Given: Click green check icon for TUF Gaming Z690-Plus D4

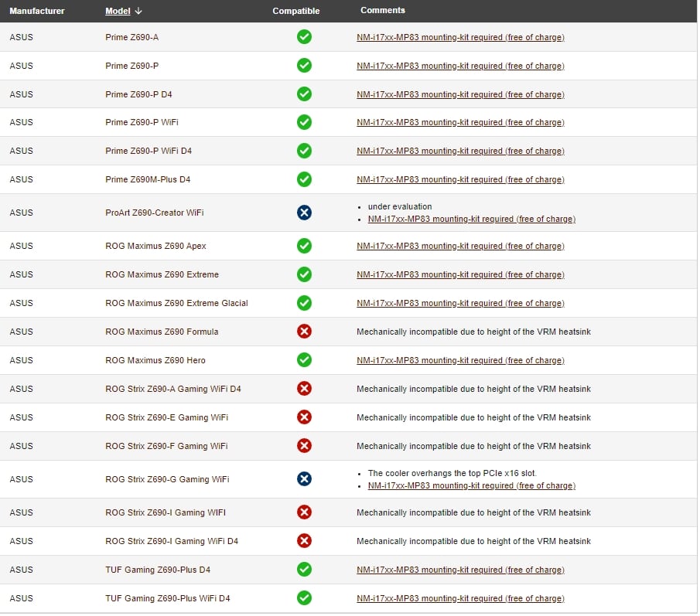Looking at the screenshot, I should click(x=304, y=570).
